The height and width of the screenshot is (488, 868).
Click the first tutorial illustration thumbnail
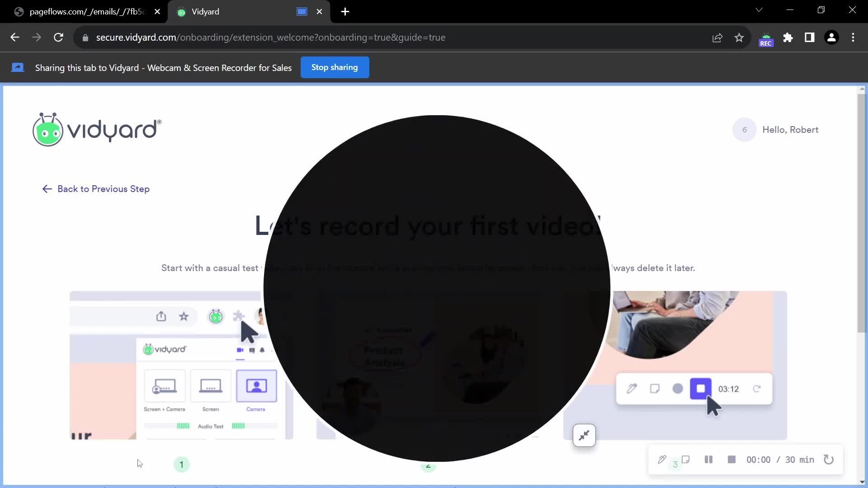(181, 365)
